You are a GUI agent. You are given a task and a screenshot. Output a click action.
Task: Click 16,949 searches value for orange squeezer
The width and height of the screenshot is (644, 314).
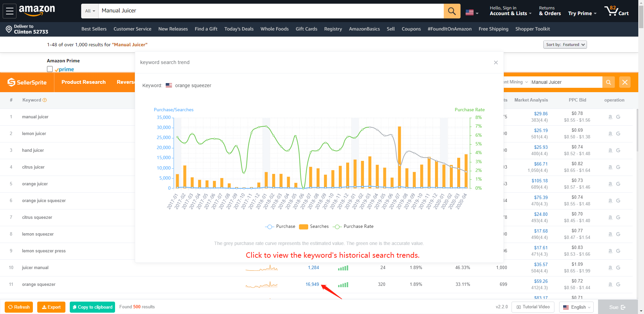coord(312,285)
